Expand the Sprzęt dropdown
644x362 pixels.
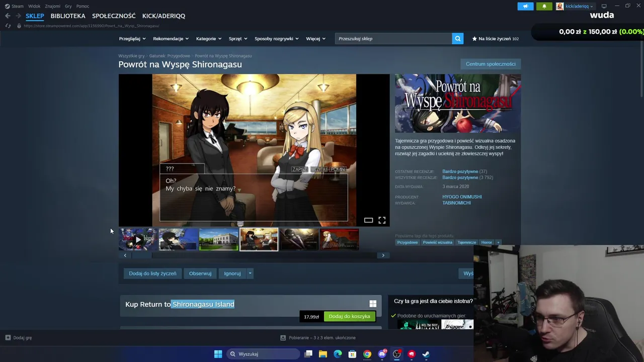(x=238, y=39)
